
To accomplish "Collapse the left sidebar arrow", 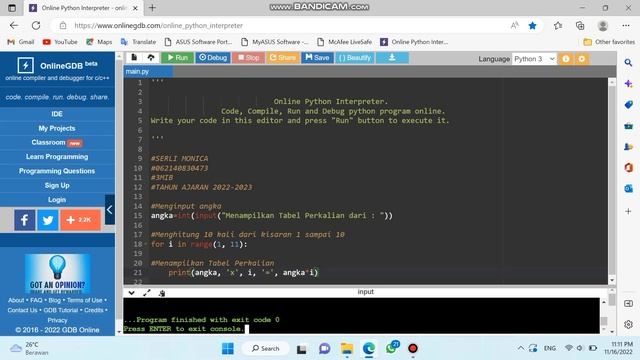I will click(109, 210).
